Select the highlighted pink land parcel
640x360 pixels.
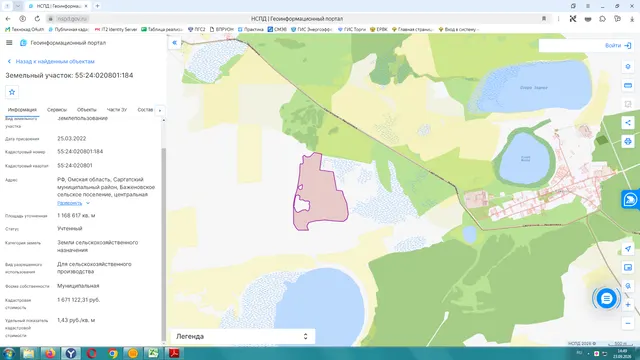pyautogui.click(x=322, y=192)
